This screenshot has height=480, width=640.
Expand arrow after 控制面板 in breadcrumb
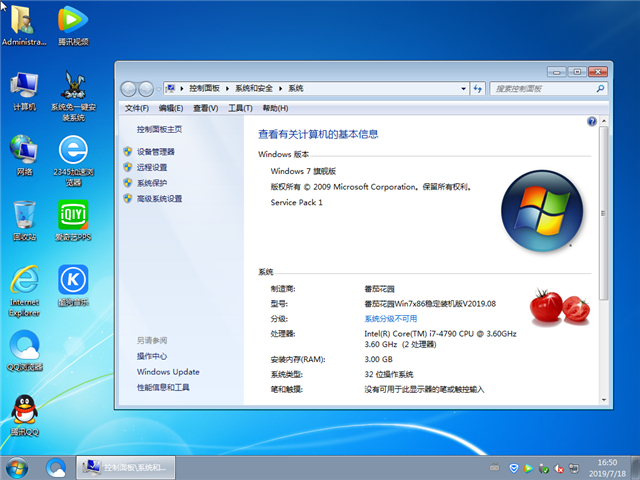pyautogui.click(x=227, y=89)
